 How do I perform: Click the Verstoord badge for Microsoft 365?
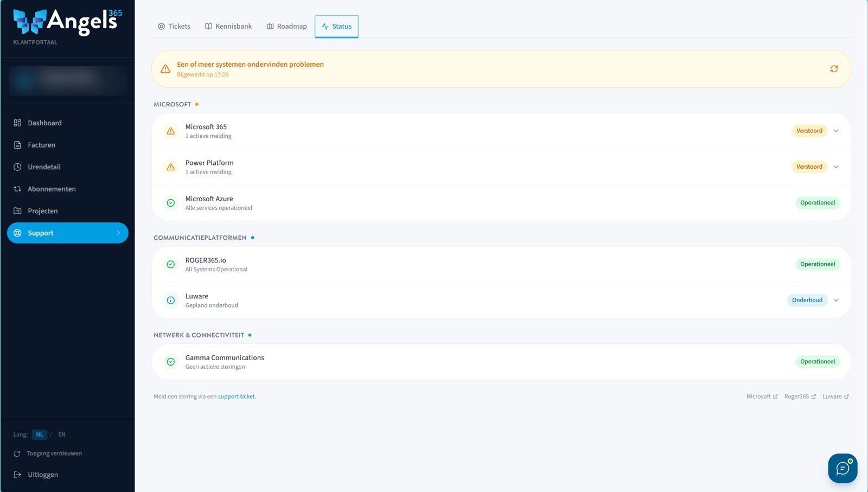pyautogui.click(x=809, y=131)
